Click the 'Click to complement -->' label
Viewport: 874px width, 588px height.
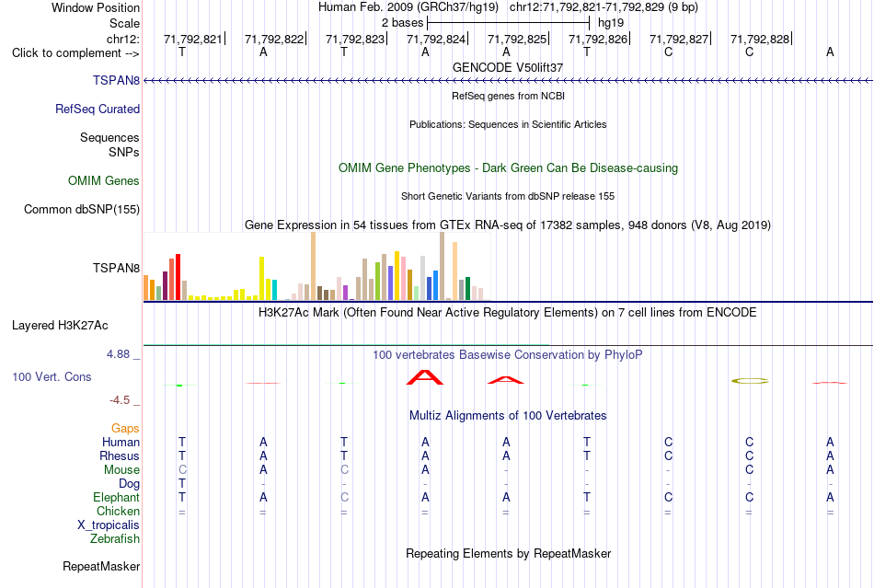pos(75,53)
